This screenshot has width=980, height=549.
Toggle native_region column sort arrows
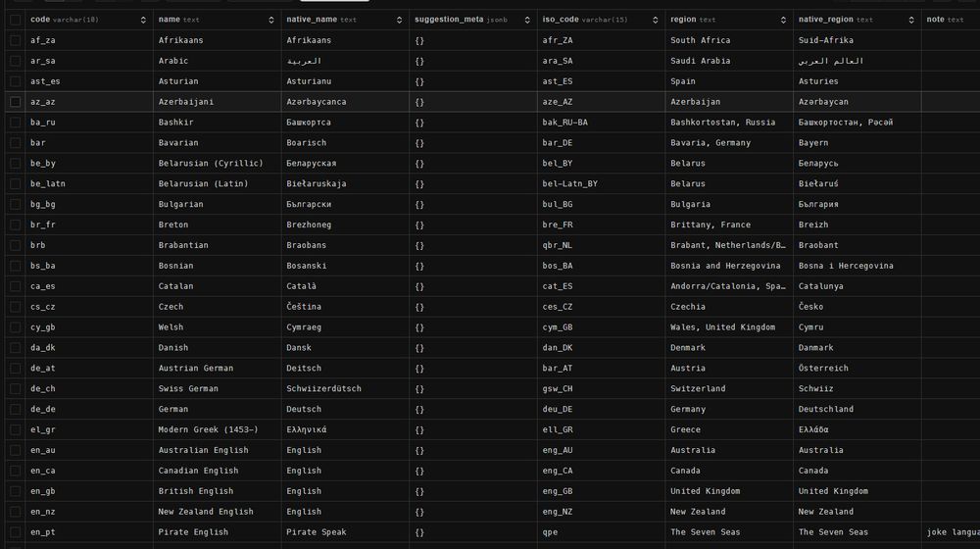[911, 20]
